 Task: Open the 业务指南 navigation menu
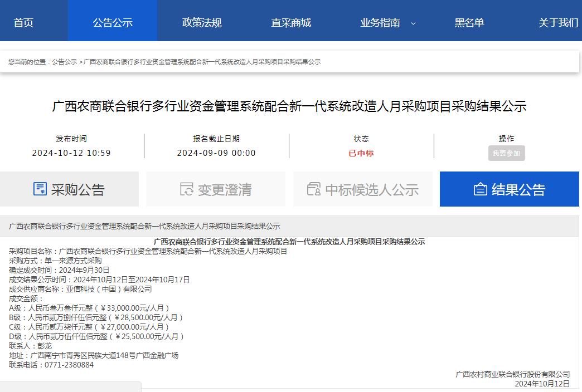380,23
